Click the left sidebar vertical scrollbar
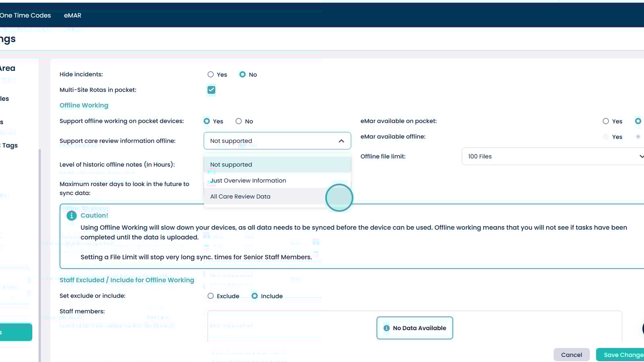The height and width of the screenshot is (362, 644). [39, 242]
